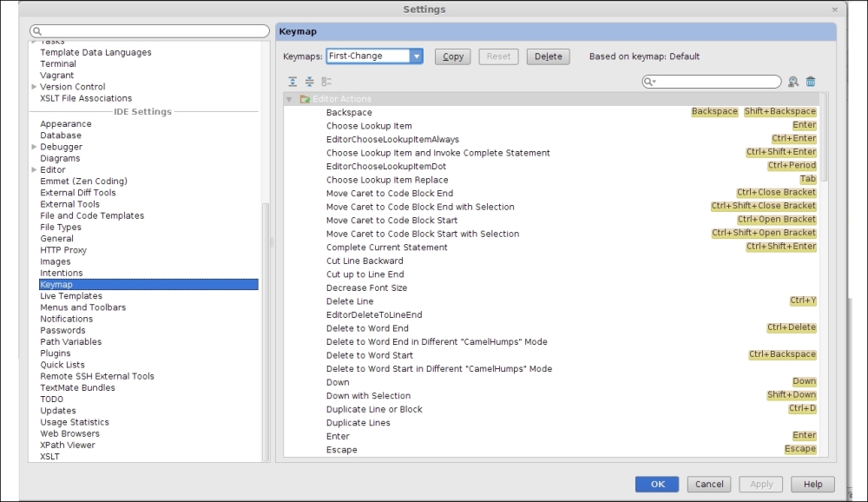Click the settings tree vertical scrollbar
The height and width of the screenshot is (502, 868).
tap(266, 332)
